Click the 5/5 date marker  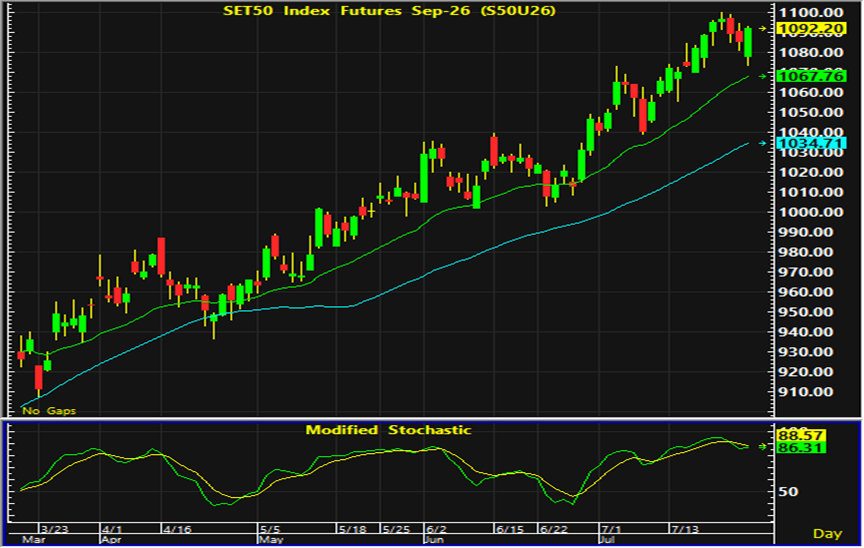pyautogui.click(x=270, y=529)
